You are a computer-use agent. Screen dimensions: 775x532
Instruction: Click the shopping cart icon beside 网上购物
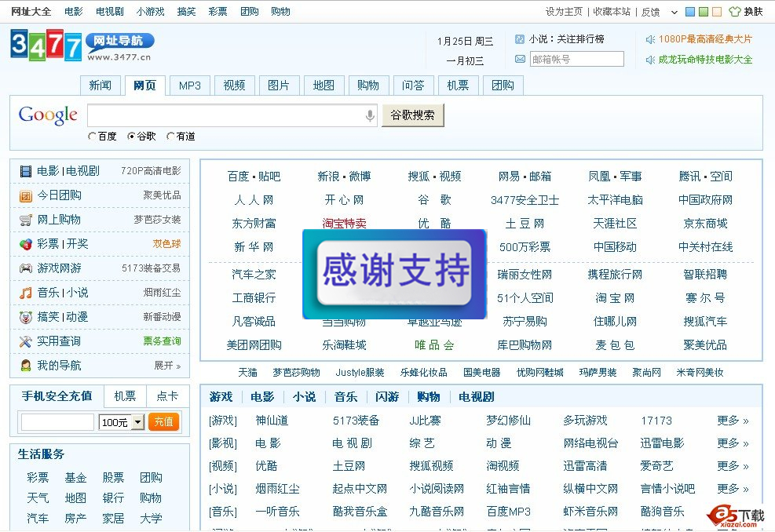pyautogui.click(x=26, y=220)
